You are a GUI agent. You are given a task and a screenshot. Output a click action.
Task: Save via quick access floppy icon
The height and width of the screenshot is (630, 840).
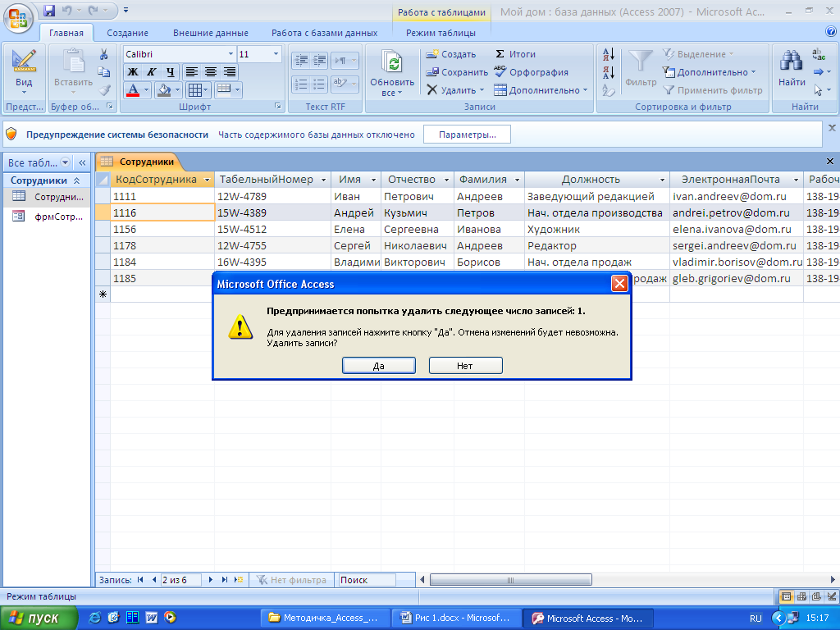point(49,10)
